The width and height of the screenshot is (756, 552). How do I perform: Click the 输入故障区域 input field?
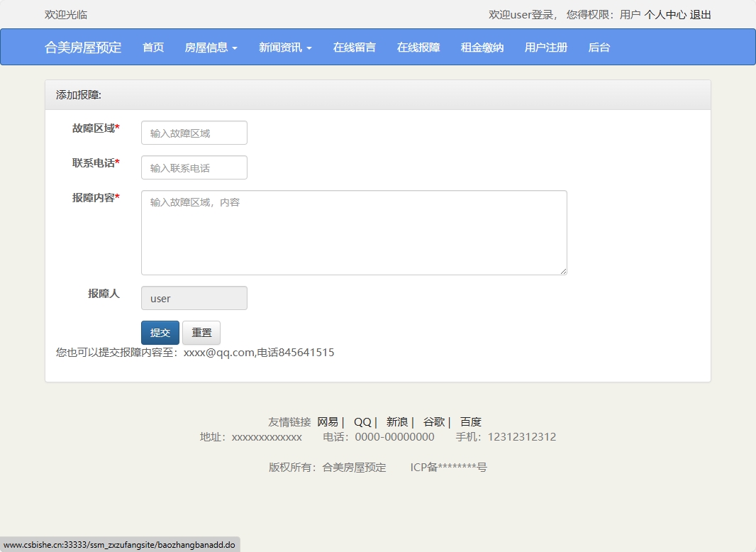click(194, 133)
